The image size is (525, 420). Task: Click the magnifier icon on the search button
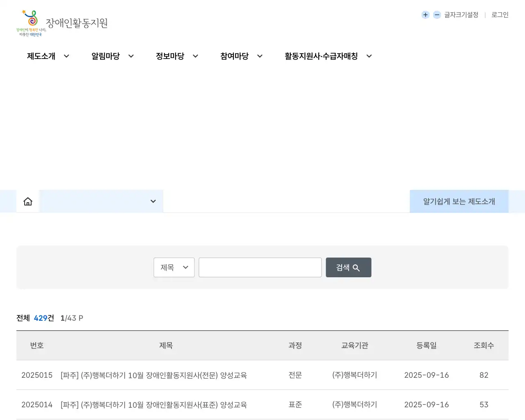coord(356,267)
